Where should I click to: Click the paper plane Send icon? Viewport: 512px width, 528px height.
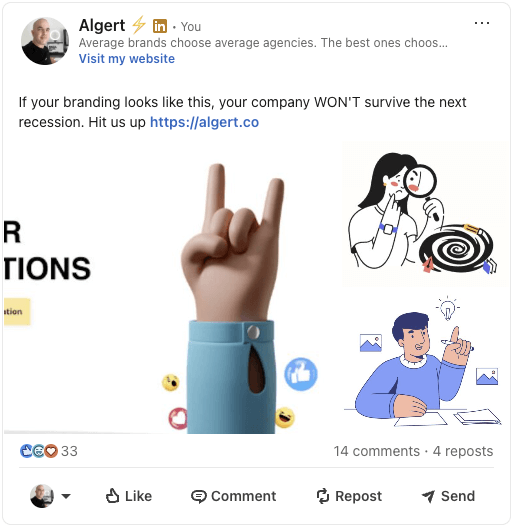tap(428, 496)
